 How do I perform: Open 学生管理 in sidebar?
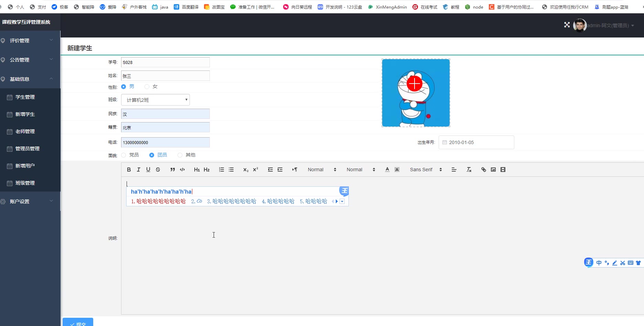point(30,97)
